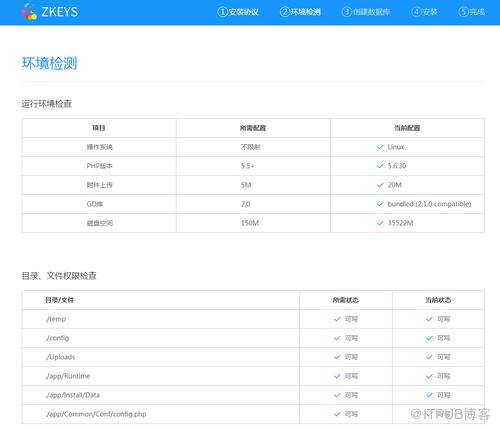Image resolution: width=500 pixels, height=429 pixels.
Task: Click the 运行环境检查 section title
Action: (x=47, y=104)
